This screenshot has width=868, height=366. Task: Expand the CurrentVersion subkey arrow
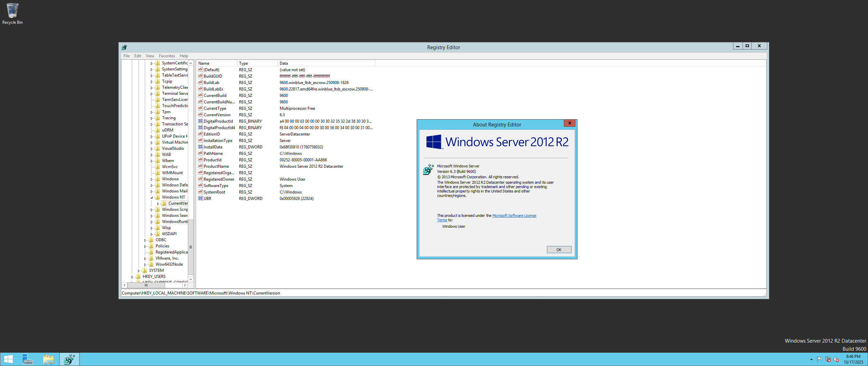[158, 204]
